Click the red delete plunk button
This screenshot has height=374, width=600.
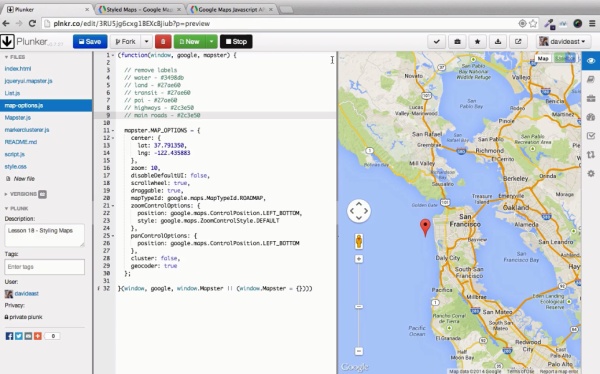163,41
